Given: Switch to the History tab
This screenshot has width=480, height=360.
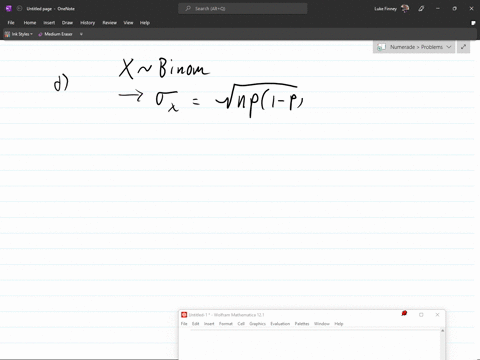Looking at the screenshot, I should (x=87, y=23).
